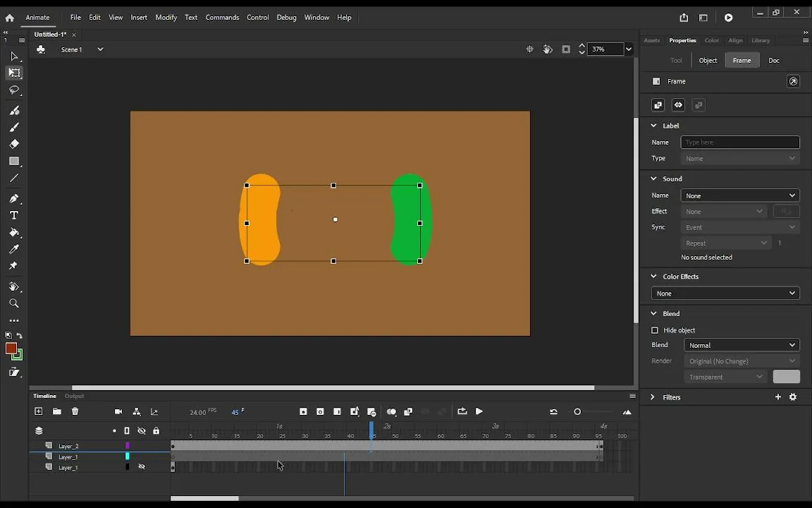Select the Asset Warp pin tool
The image size is (812, 508).
pyautogui.click(x=13, y=266)
